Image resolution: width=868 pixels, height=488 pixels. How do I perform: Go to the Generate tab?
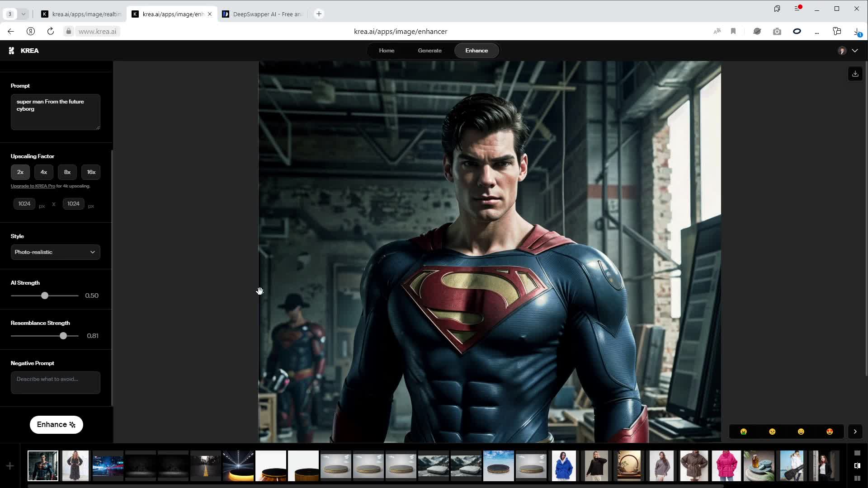(x=429, y=51)
